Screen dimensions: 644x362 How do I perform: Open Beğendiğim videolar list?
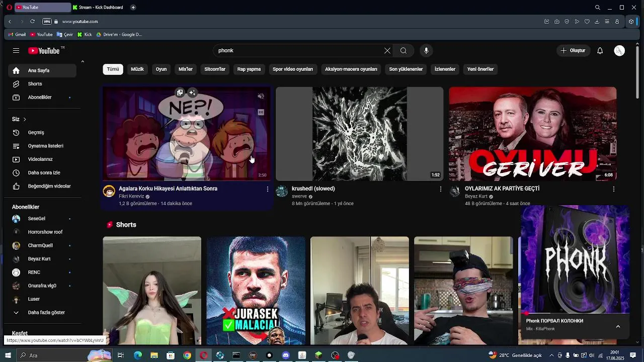click(42, 186)
